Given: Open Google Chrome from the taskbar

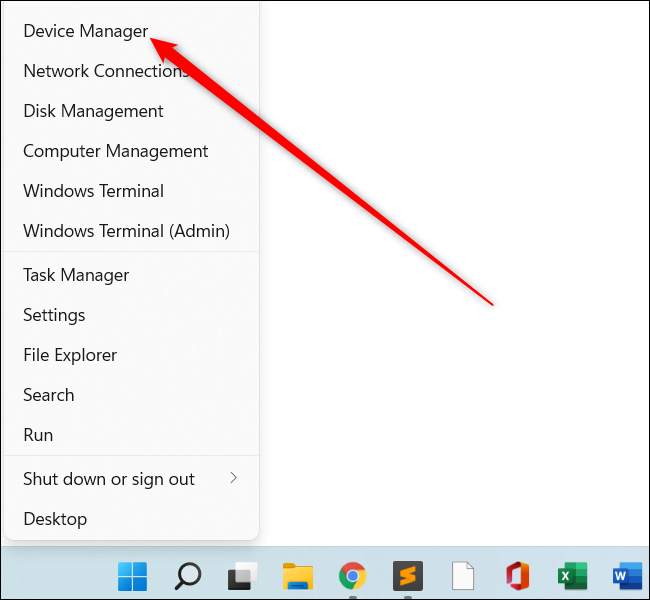Looking at the screenshot, I should pyautogui.click(x=352, y=576).
